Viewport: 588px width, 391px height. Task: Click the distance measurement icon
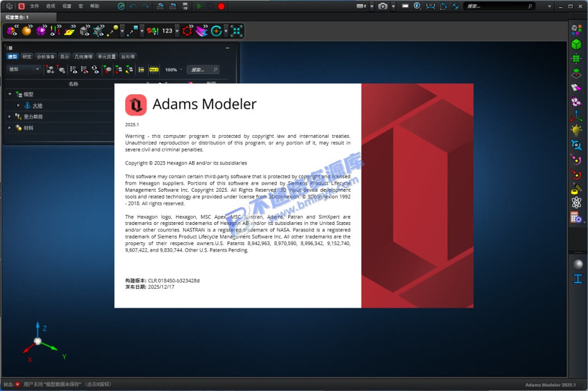[431, 6]
